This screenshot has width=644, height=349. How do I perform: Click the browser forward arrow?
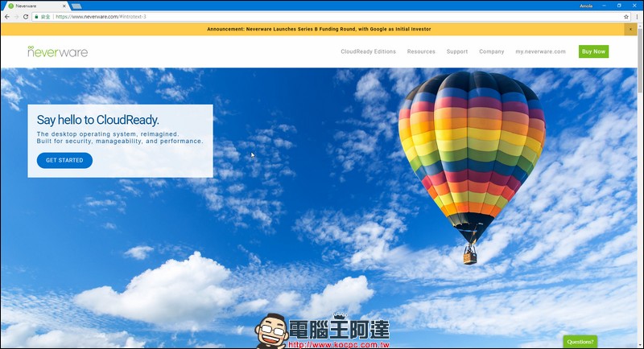(16, 17)
